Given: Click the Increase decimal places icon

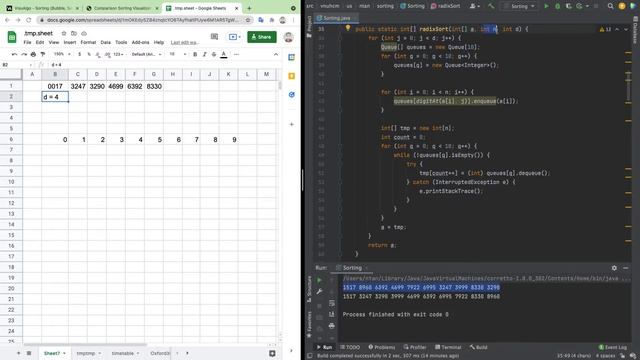Looking at the screenshot, I should pyautogui.click(x=107, y=54).
